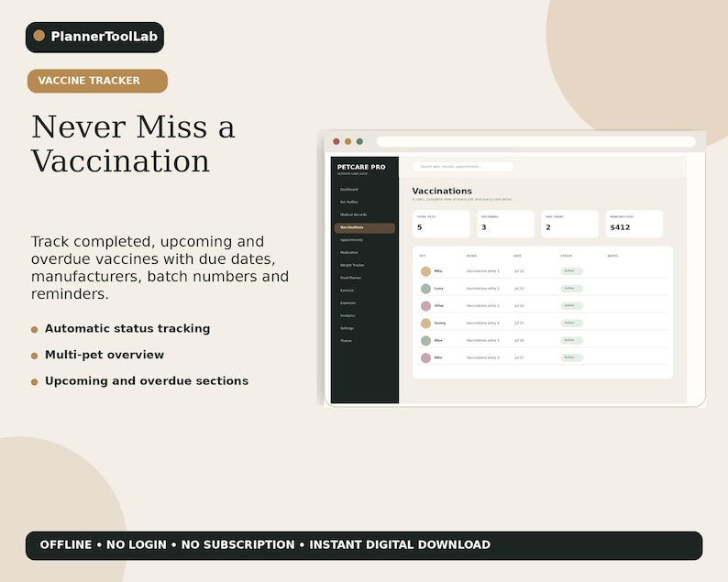
Task: Click Milo's pink avatar in Jul 17 row
Action: pyautogui.click(x=425, y=357)
